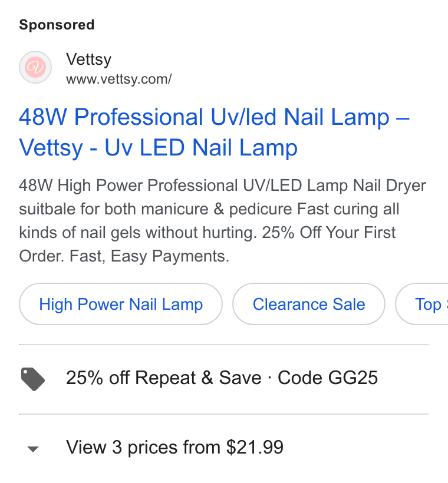
Task: Click the Vettsy advertiser name
Action: click(88, 59)
